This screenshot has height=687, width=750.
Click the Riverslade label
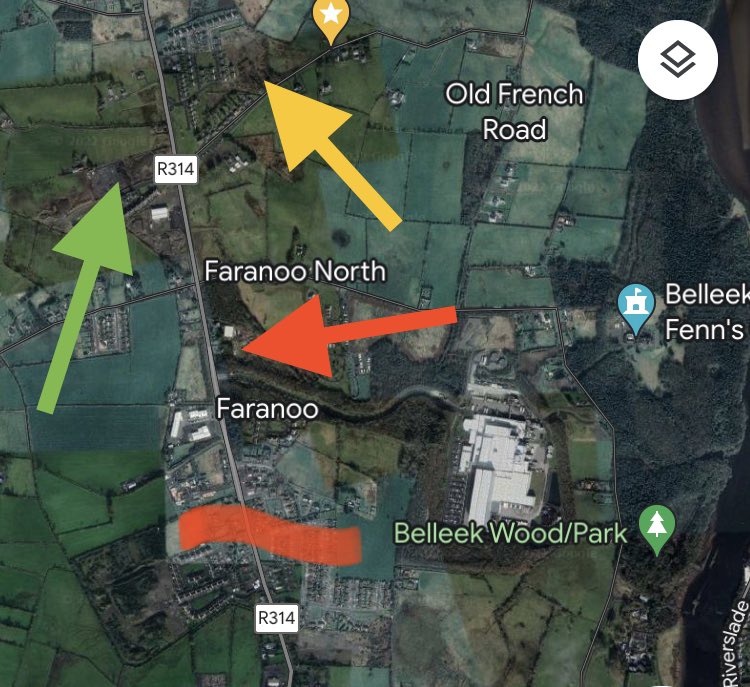[x=735, y=643]
